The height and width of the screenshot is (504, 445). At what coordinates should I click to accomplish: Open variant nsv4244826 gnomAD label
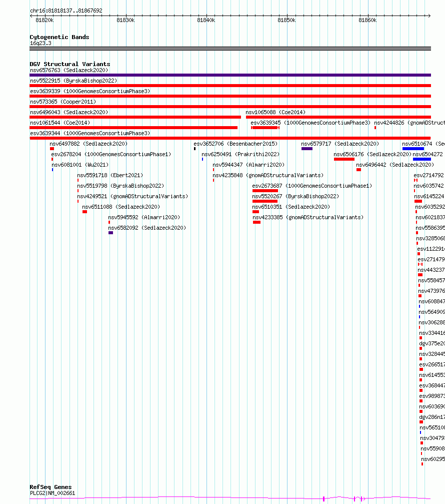click(x=409, y=123)
